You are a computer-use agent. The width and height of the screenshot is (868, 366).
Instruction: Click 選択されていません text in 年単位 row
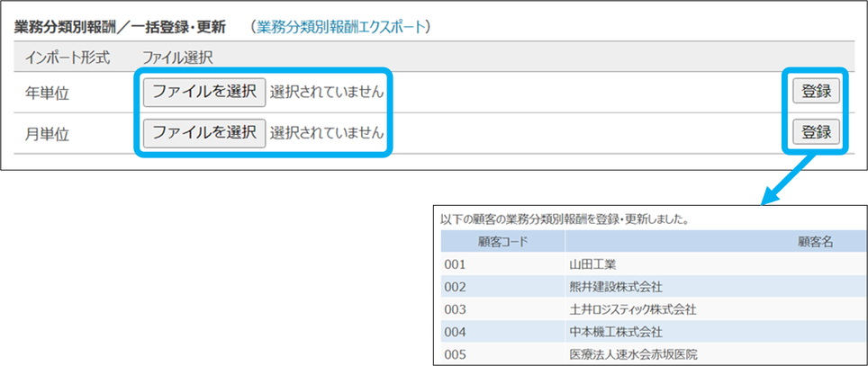click(327, 92)
